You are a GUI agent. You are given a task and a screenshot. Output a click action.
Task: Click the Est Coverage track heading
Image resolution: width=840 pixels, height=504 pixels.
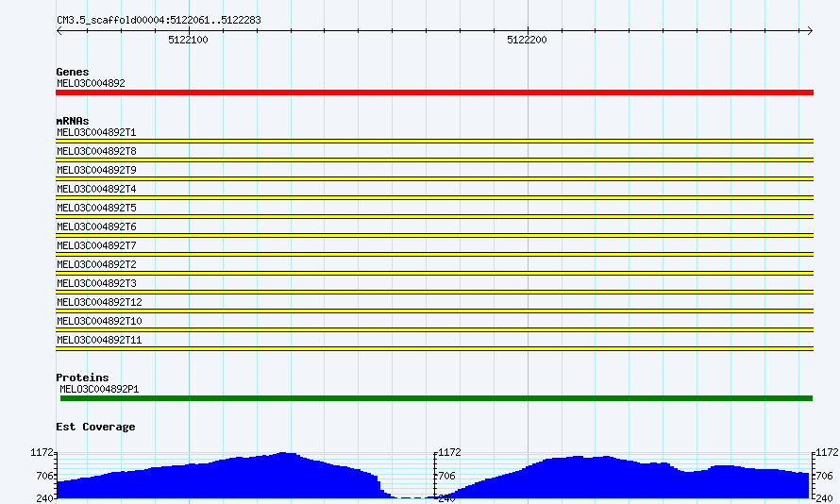[x=95, y=427]
